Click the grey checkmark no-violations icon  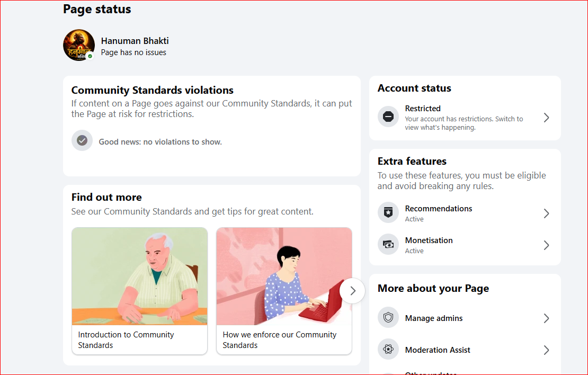tap(82, 141)
